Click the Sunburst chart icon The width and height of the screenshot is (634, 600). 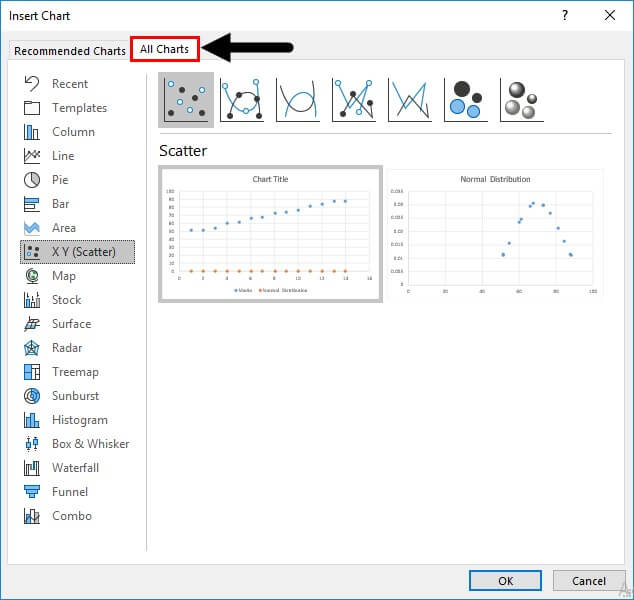point(32,396)
